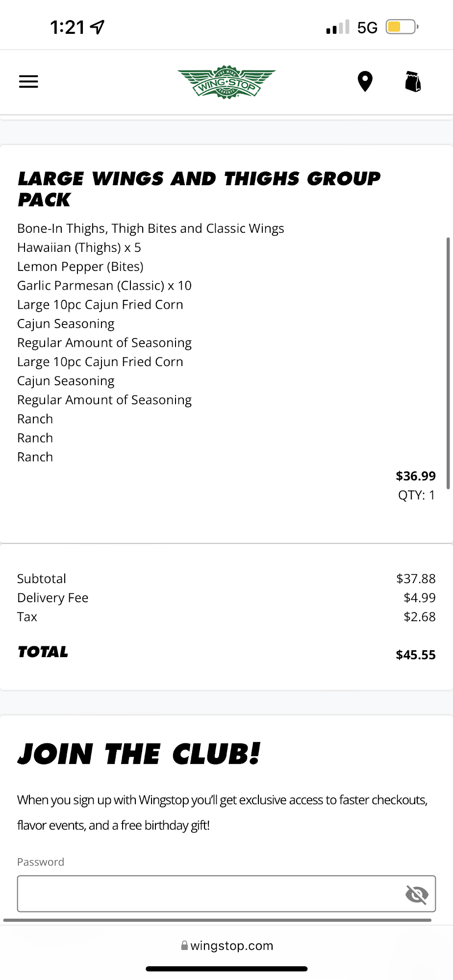Open the location pin icon
Image resolution: width=453 pixels, height=980 pixels.
(x=365, y=81)
